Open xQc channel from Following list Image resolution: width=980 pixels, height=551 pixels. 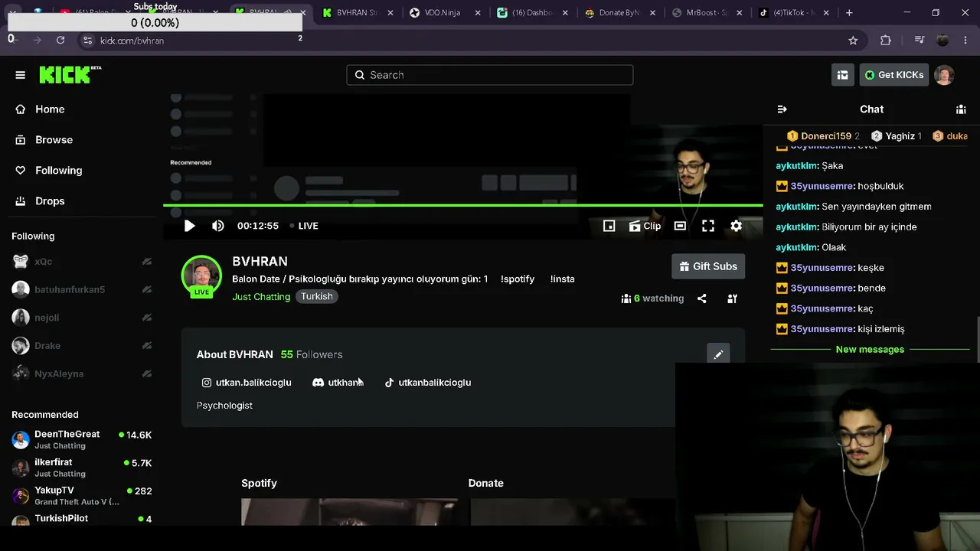click(82, 262)
